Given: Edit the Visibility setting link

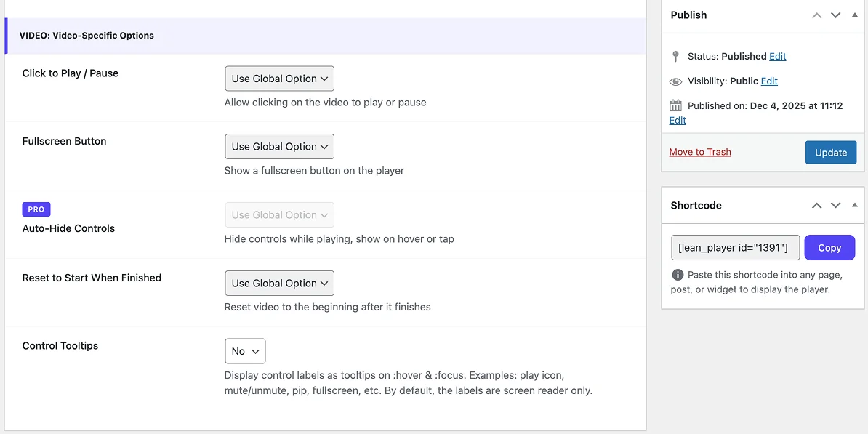Looking at the screenshot, I should tap(770, 81).
